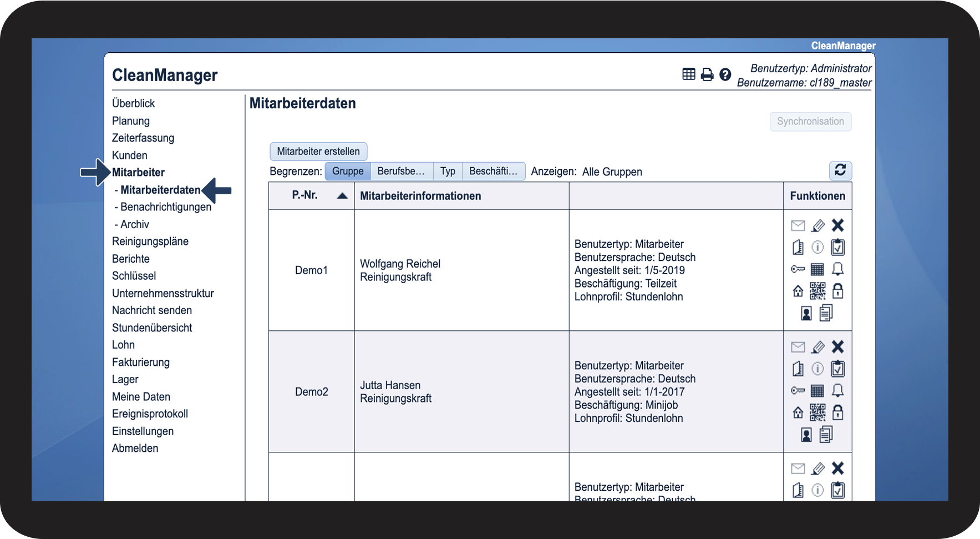Open Ereignisprotokoll in the sidebar

150,414
